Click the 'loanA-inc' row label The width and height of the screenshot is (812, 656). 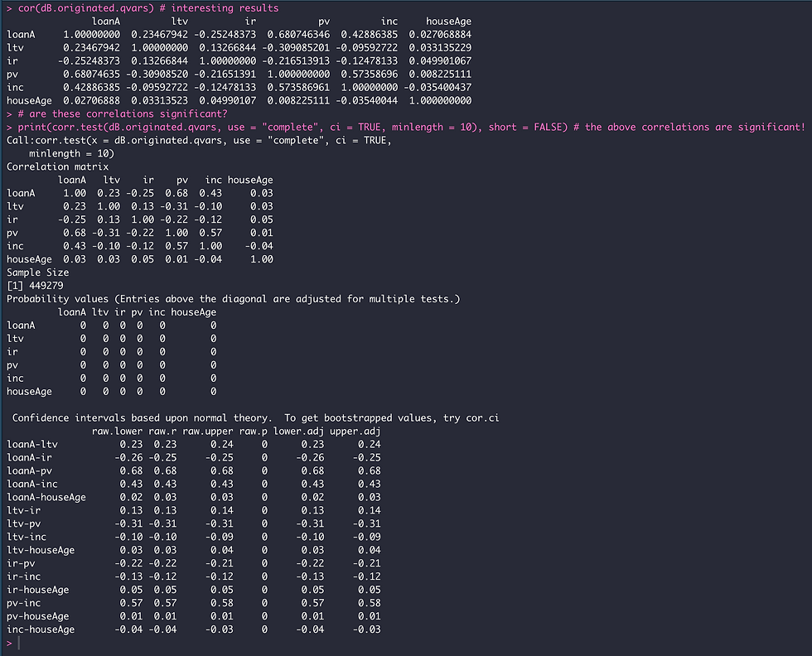32,484
